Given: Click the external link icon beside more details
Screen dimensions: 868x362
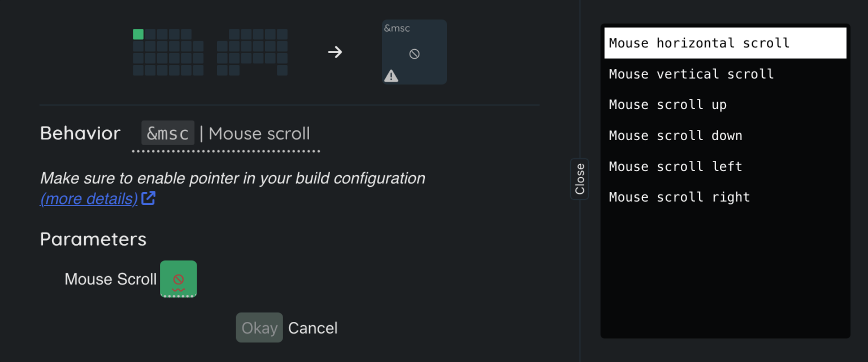Looking at the screenshot, I should (x=149, y=198).
